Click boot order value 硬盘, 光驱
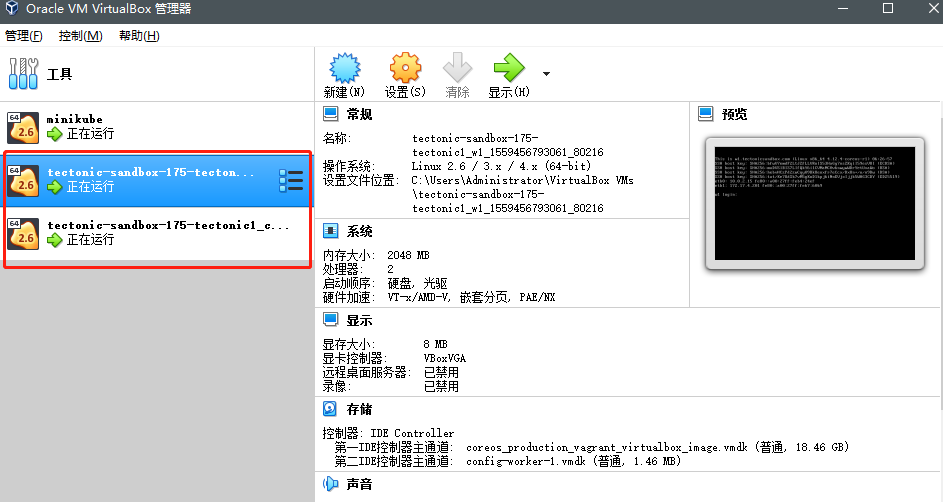The height and width of the screenshot is (502, 943). pos(417,283)
